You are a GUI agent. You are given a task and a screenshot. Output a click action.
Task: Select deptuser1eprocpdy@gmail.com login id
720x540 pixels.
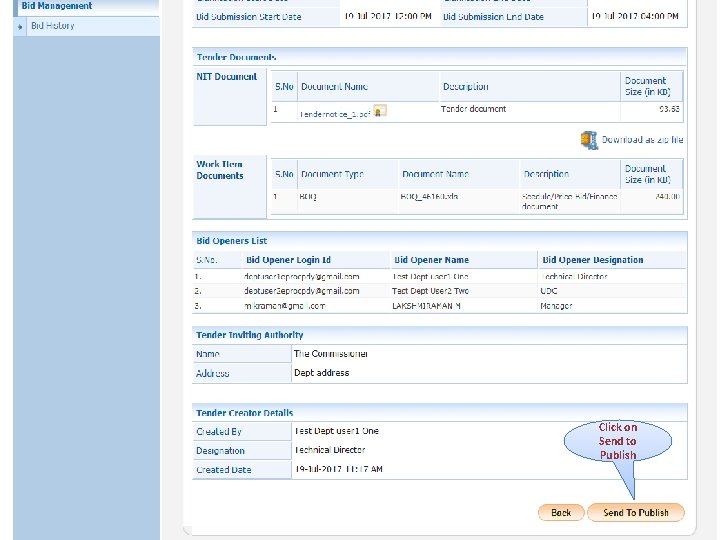pos(302,276)
